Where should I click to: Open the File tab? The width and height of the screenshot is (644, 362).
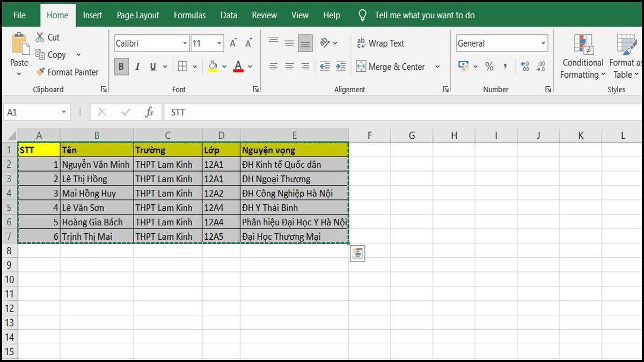click(x=19, y=15)
